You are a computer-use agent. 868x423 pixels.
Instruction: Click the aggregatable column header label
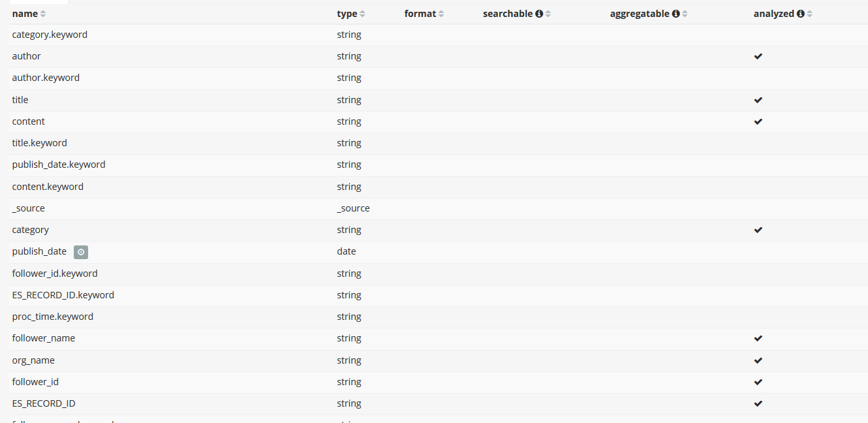point(640,14)
